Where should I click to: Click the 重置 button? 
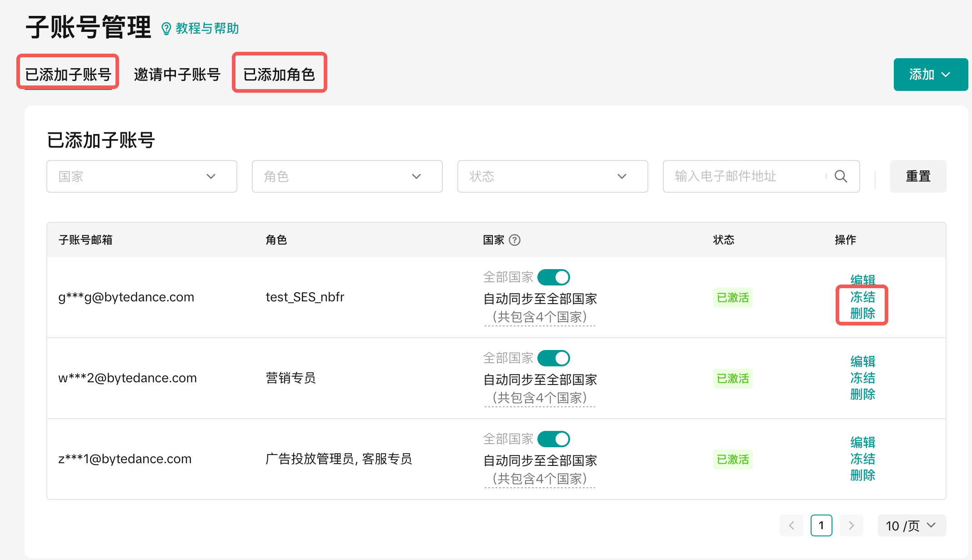click(918, 176)
